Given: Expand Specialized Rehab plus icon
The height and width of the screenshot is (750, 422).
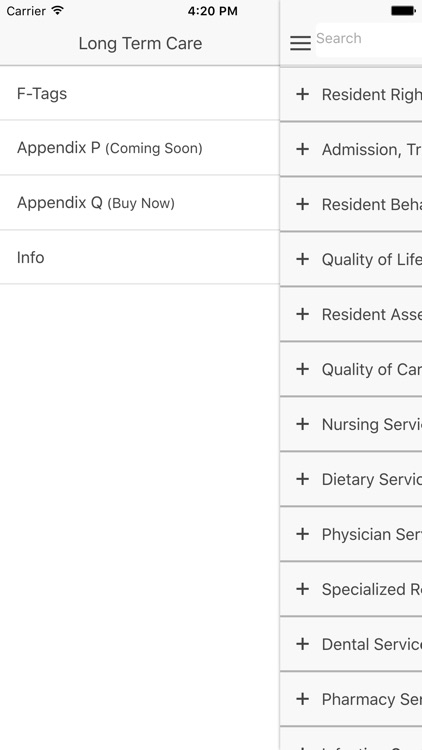Looking at the screenshot, I should pos(302,589).
